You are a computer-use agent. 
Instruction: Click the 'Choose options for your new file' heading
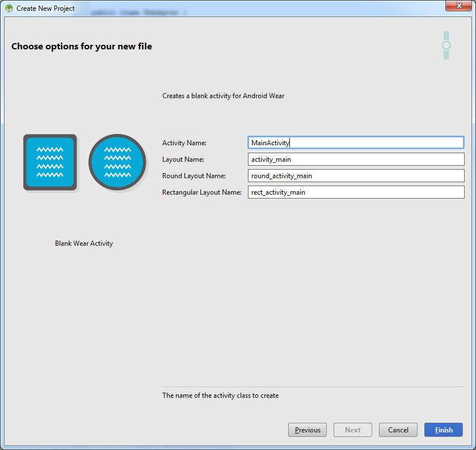82,46
